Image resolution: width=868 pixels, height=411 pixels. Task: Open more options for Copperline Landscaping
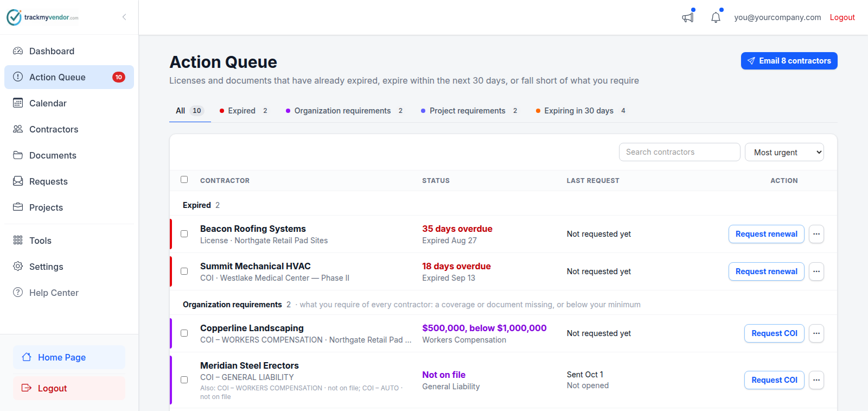816,333
